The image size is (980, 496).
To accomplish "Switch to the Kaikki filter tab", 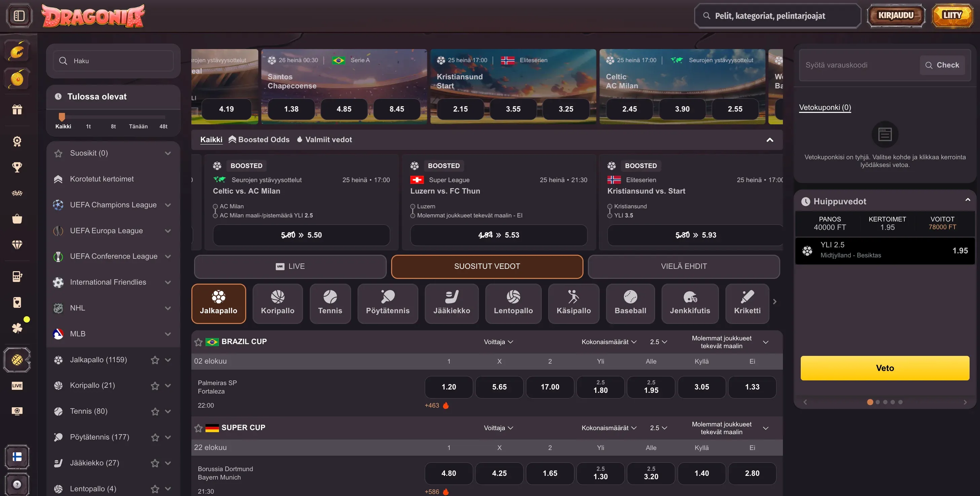I will 211,139.
